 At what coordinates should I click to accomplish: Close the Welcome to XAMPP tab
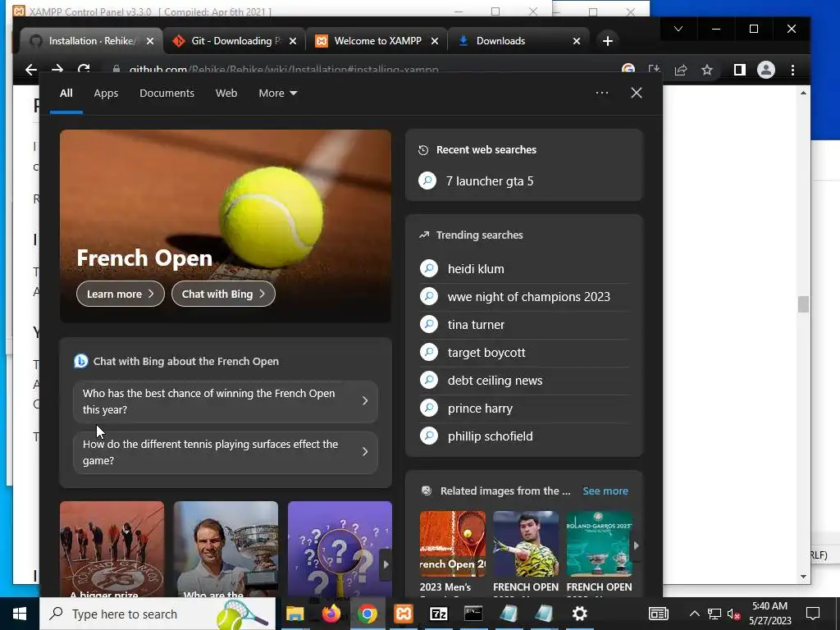click(x=435, y=41)
